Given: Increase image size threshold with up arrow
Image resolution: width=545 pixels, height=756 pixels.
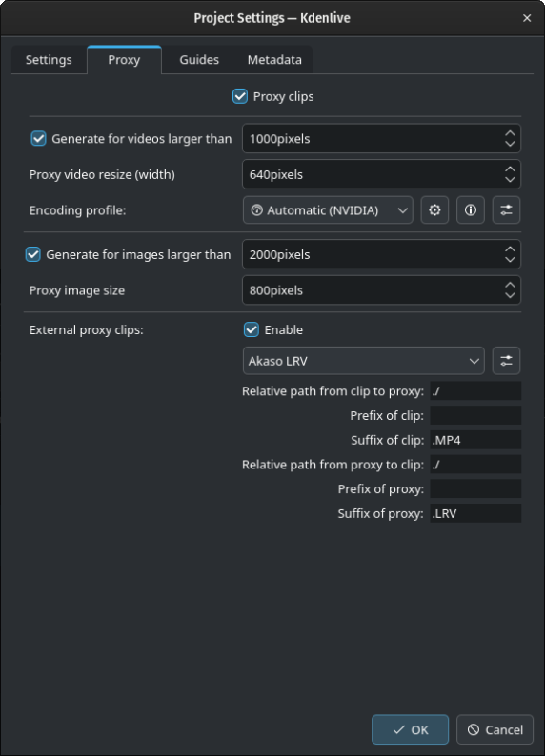Looking at the screenshot, I should (x=510, y=249).
